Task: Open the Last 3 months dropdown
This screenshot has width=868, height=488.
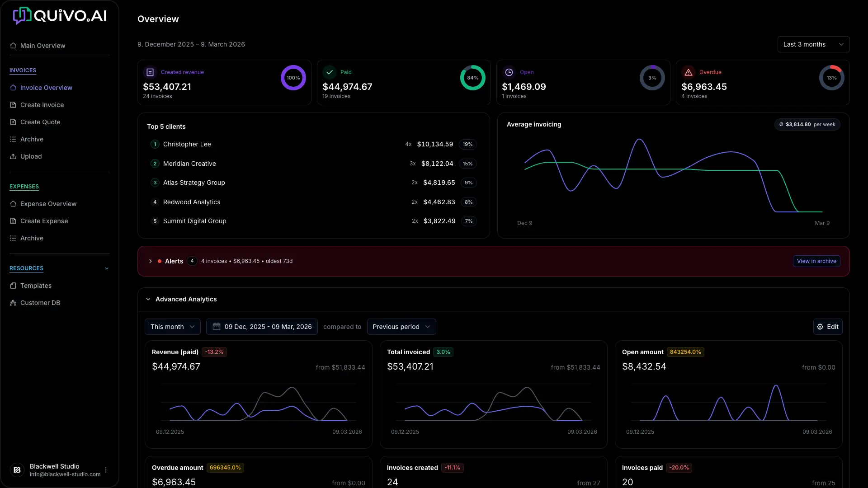Action: click(813, 44)
